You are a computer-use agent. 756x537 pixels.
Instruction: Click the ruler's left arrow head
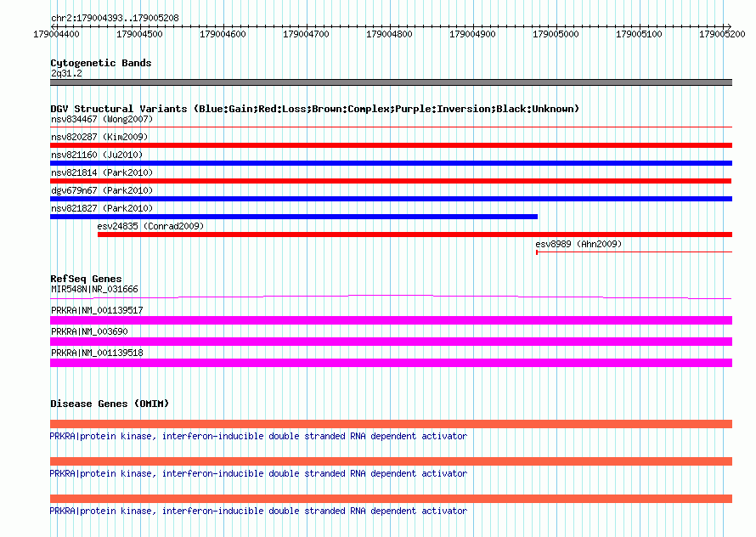[53, 26]
